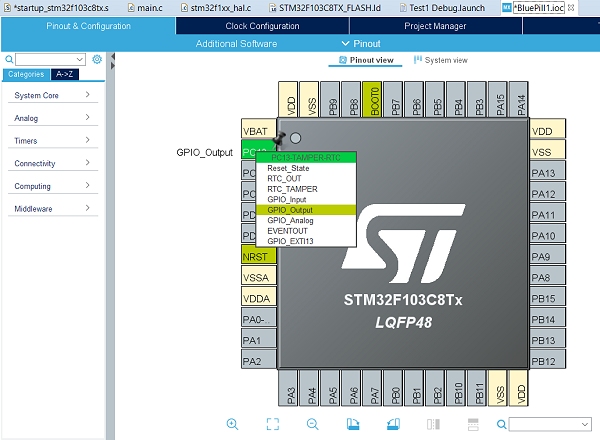This screenshot has width=600, height=440.
Task: Open the Clock Configuration tab
Action: 262,26
